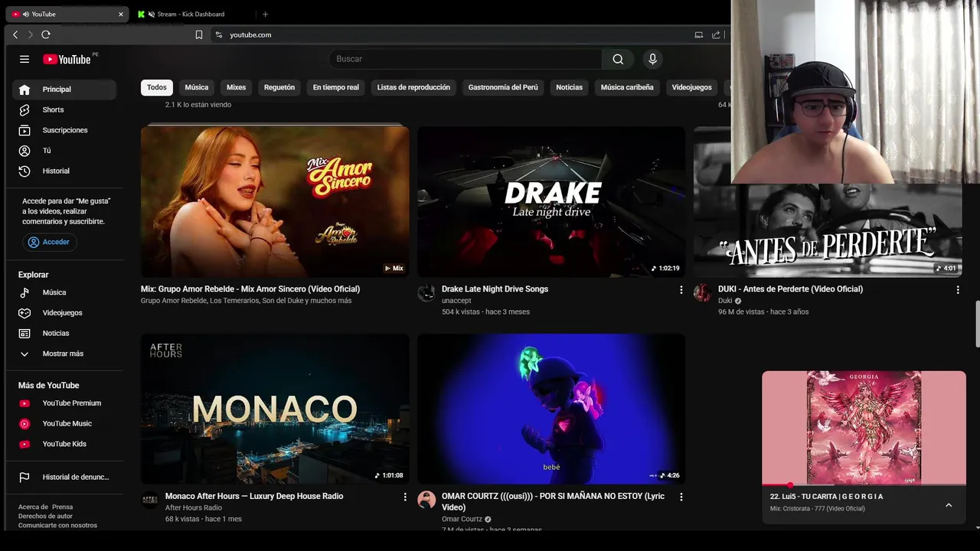The height and width of the screenshot is (551, 980).
Task: Open unaccept channel avatar
Action: pyautogui.click(x=426, y=293)
